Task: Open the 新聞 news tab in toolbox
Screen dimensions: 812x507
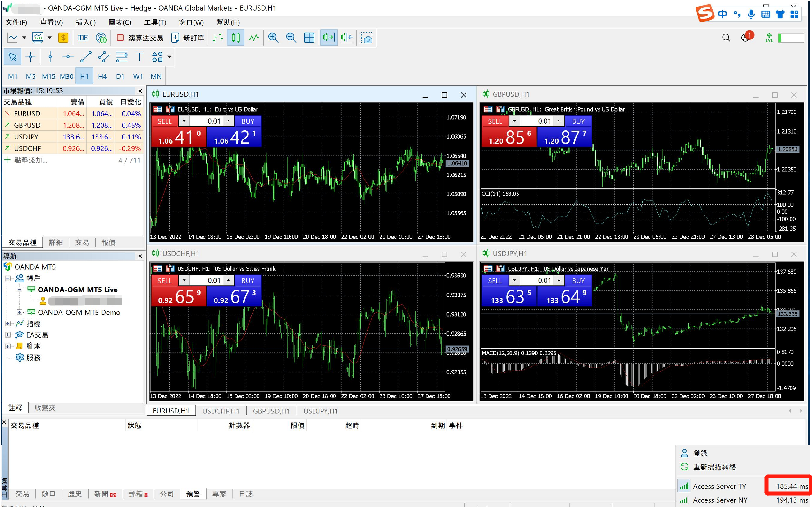Action: coord(105,494)
